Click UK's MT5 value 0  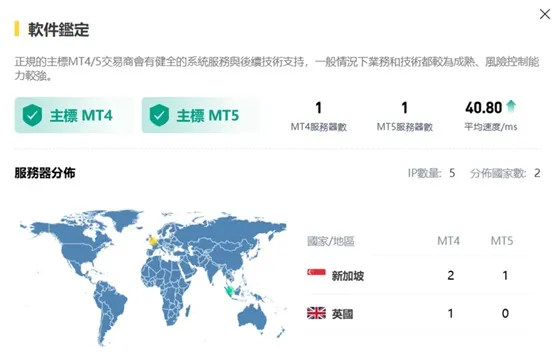505,314
